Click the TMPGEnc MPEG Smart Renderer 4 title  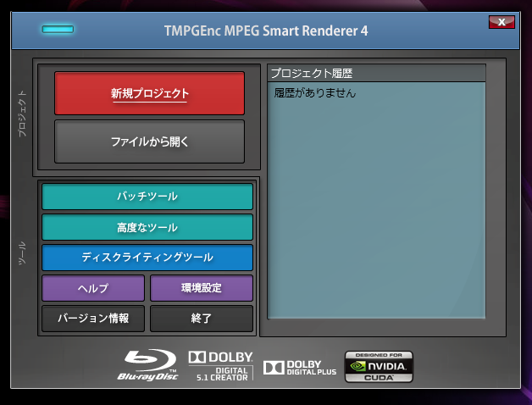(x=266, y=31)
